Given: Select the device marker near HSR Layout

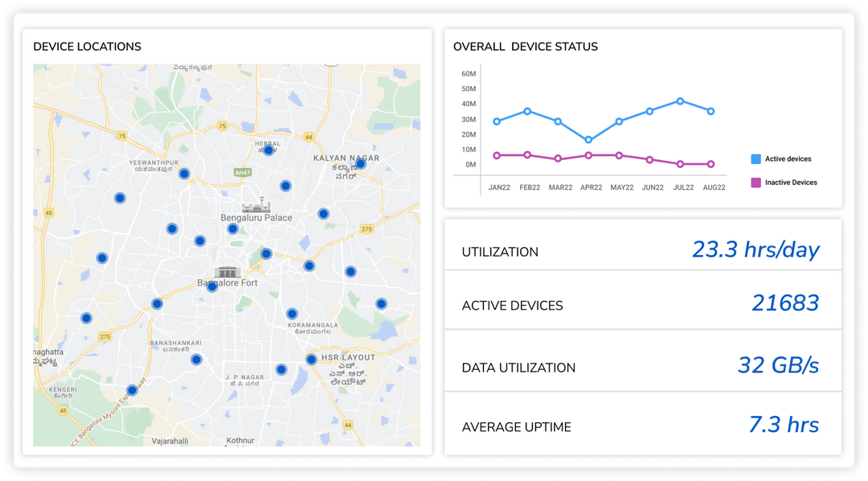Looking at the screenshot, I should click(311, 359).
